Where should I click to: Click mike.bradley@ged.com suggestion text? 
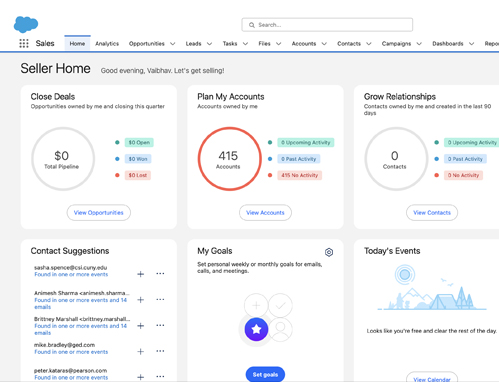tap(64, 345)
